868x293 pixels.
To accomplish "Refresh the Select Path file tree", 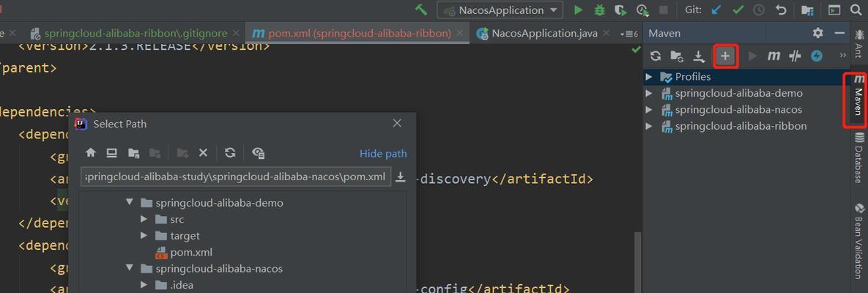I will (x=230, y=153).
